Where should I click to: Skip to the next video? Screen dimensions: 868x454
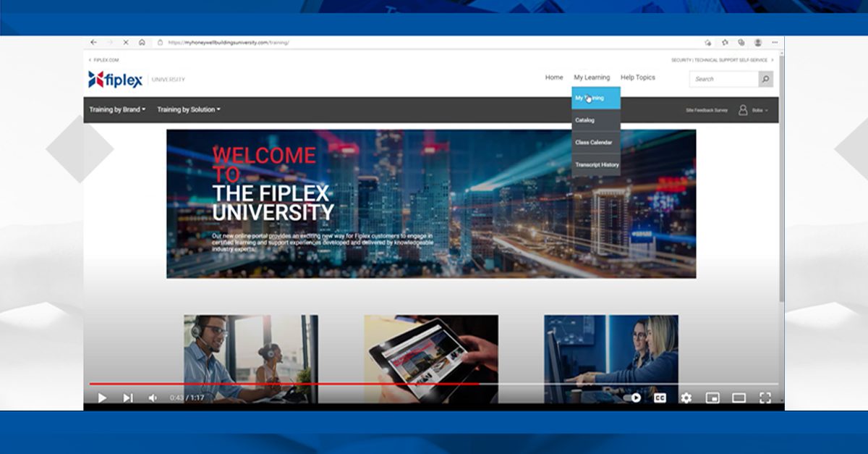point(127,398)
